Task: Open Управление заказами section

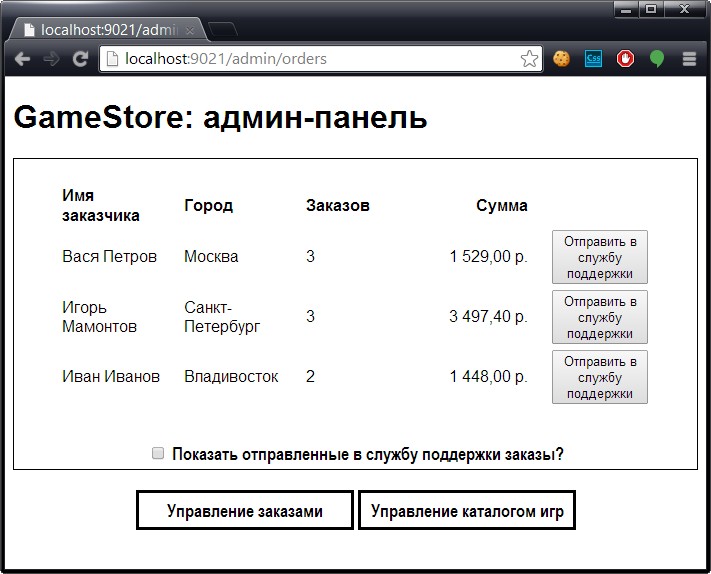Action: pyautogui.click(x=245, y=510)
